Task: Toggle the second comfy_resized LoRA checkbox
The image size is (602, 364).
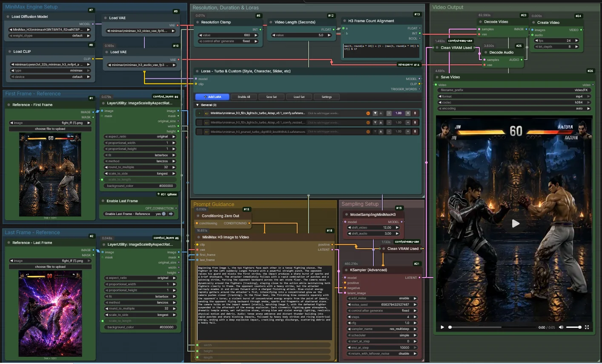Action: (199, 123)
